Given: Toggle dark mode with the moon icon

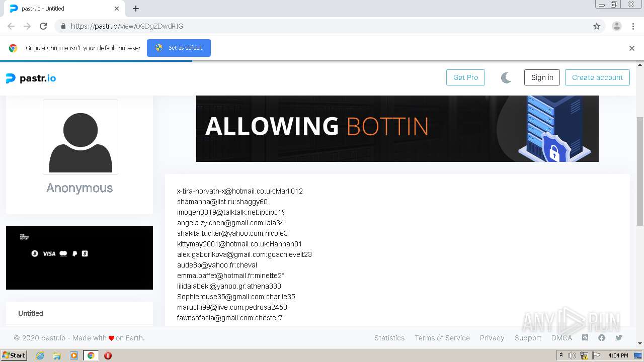Looking at the screenshot, I should (506, 77).
